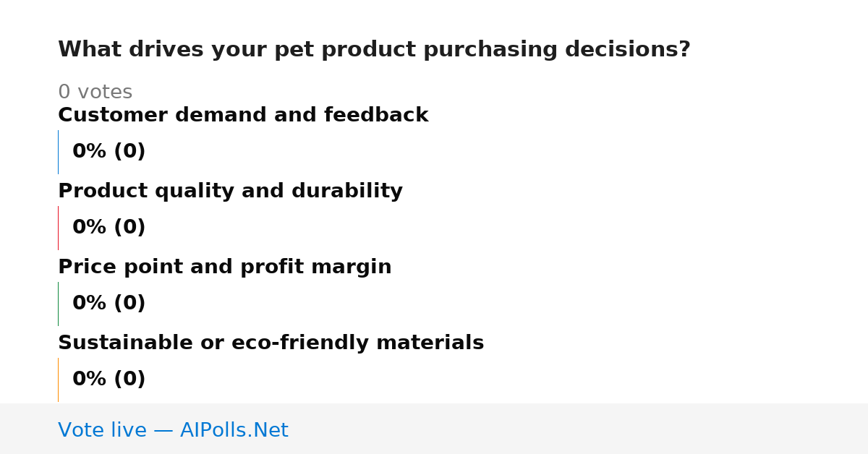Click the red bar for Product quality
The image size is (868, 454).
pos(58,228)
